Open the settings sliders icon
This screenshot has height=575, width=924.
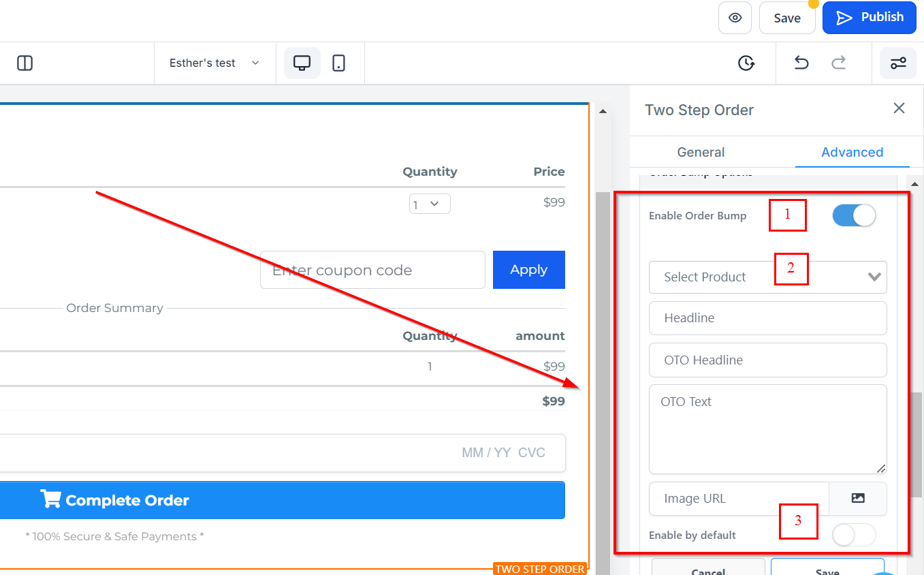pos(898,63)
